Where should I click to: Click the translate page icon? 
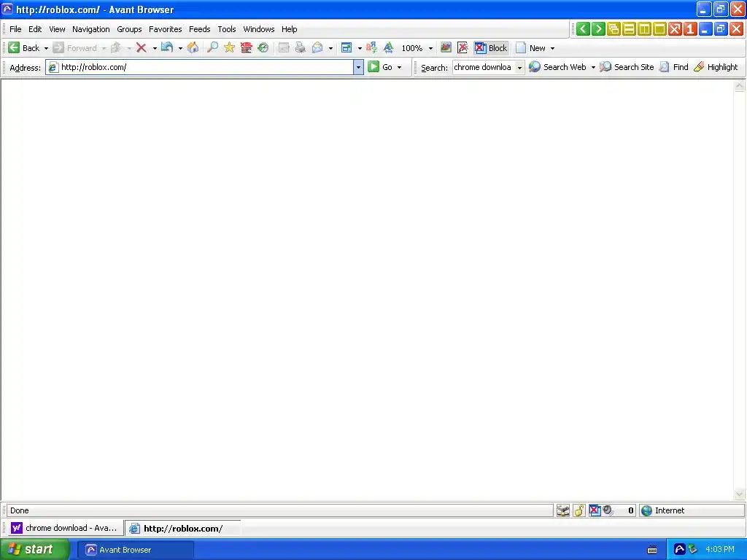[x=371, y=47]
